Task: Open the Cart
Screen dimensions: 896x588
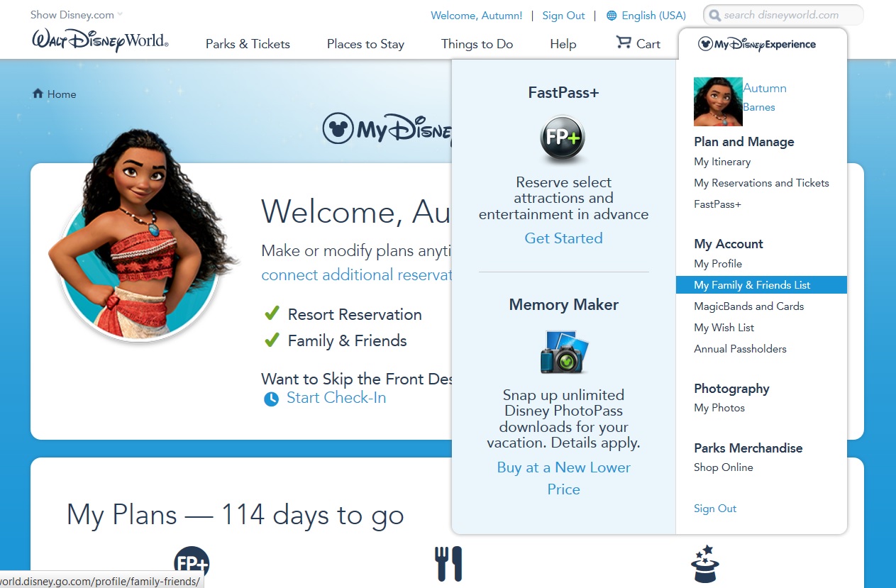Action: pyautogui.click(x=637, y=44)
